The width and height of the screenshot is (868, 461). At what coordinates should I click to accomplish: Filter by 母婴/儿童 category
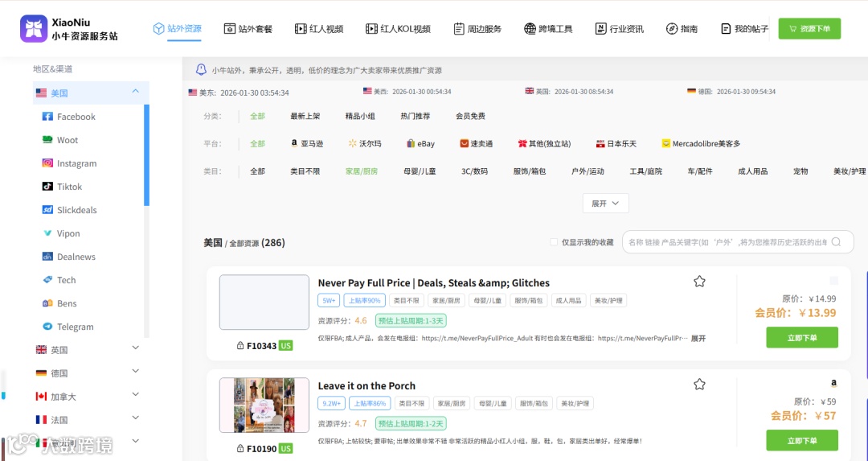(420, 171)
